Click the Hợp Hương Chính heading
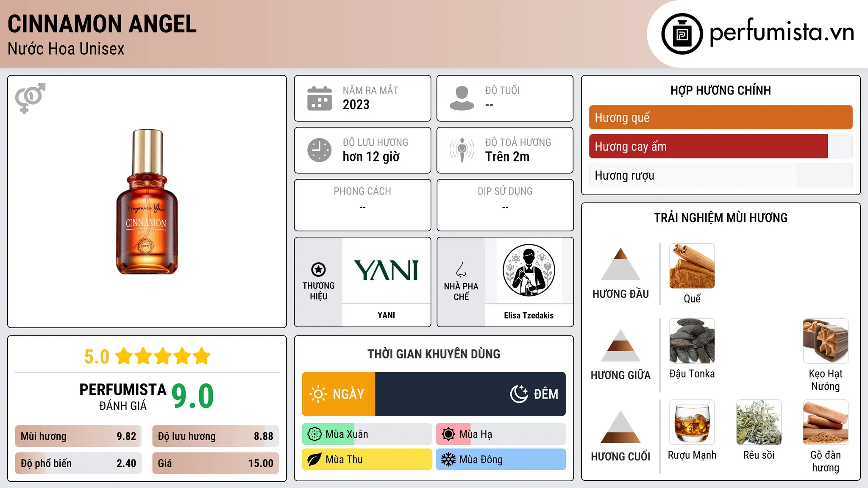 (x=721, y=91)
